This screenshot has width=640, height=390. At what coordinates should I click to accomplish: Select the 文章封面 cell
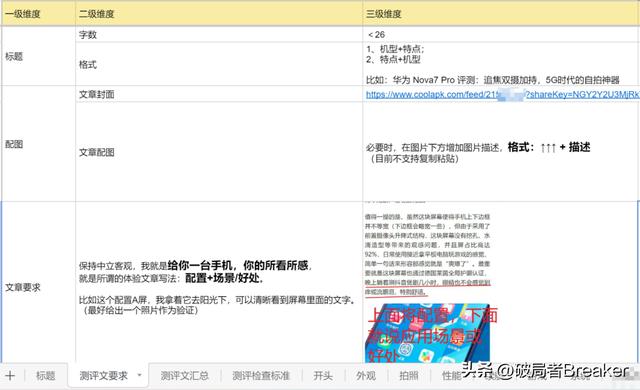click(x=219, y=94)
